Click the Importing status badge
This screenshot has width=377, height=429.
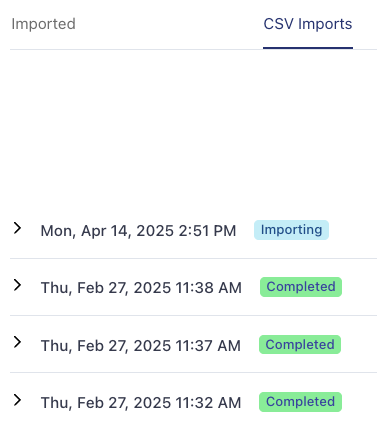coord(291,230)
